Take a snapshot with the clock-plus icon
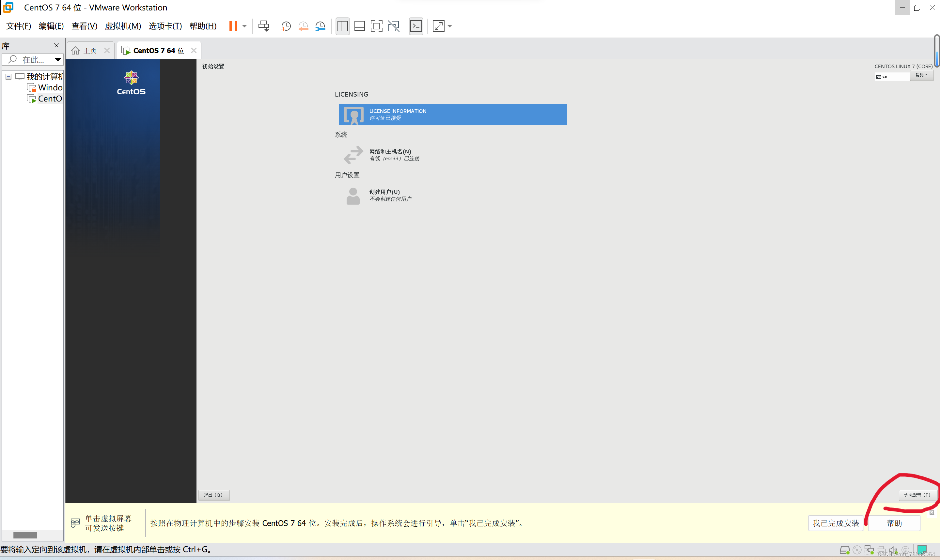Image resolution: width=940 pixels, height=560 pixels. 286,26
